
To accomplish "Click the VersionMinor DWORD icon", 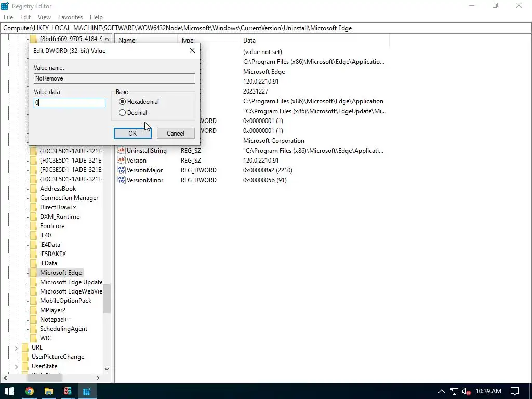I will [122, 180].
